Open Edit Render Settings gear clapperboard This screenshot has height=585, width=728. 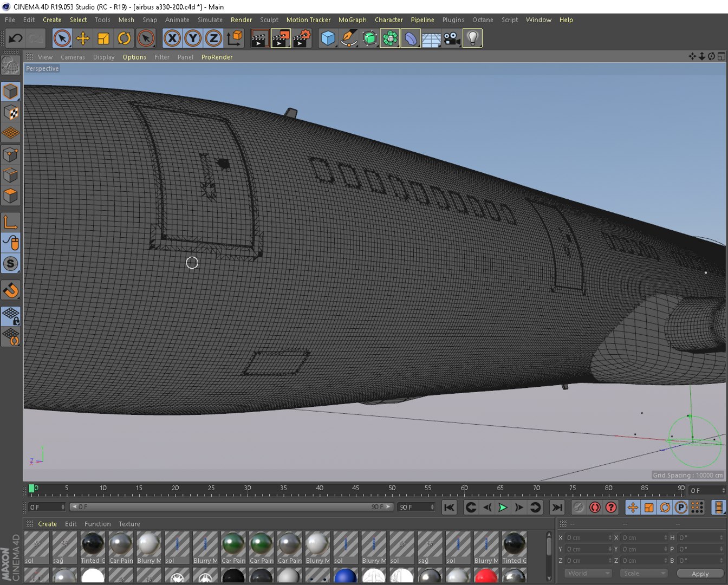click(302, 38)
